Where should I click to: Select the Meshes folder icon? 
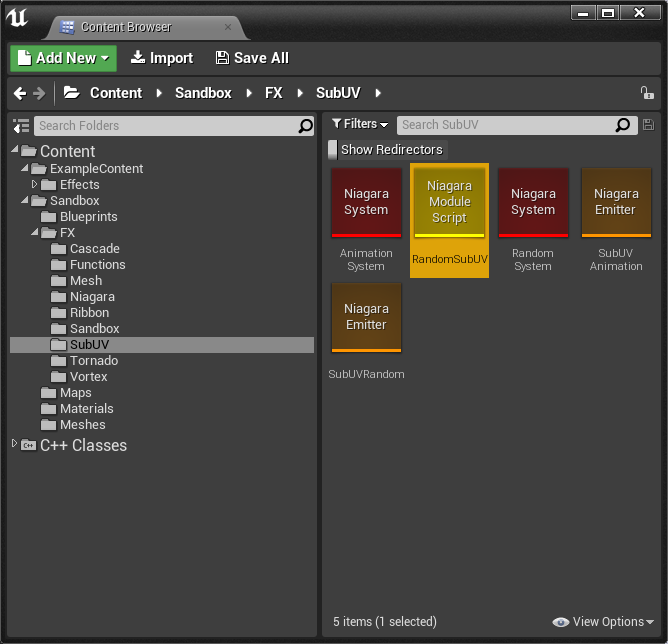48,425
